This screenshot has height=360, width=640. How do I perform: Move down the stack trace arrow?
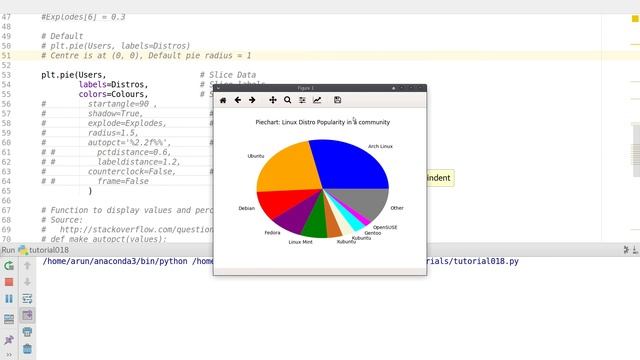tap(27, 282)
